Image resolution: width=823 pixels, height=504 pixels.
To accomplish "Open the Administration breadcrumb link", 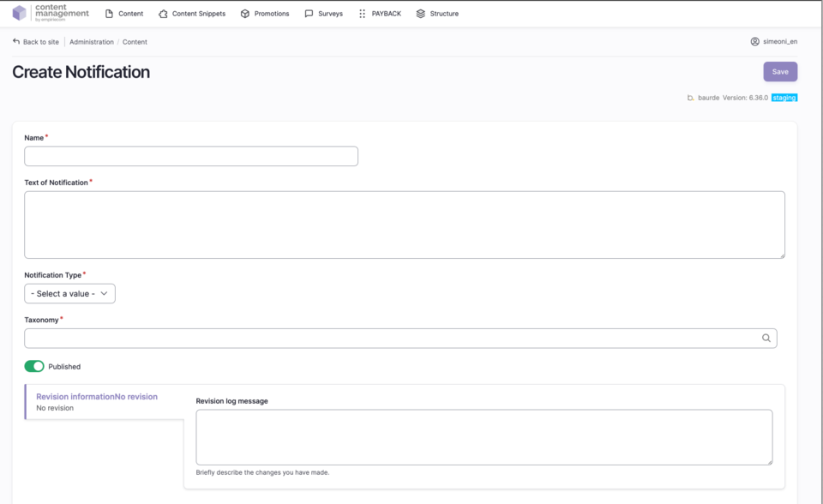I will coord(91,41).
